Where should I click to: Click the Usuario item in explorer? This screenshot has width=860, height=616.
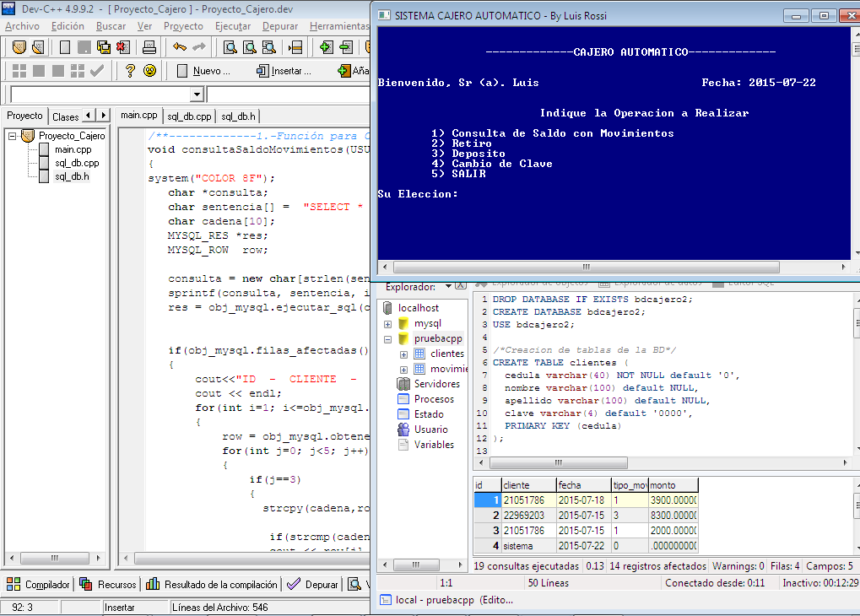(x=430, y=430)
